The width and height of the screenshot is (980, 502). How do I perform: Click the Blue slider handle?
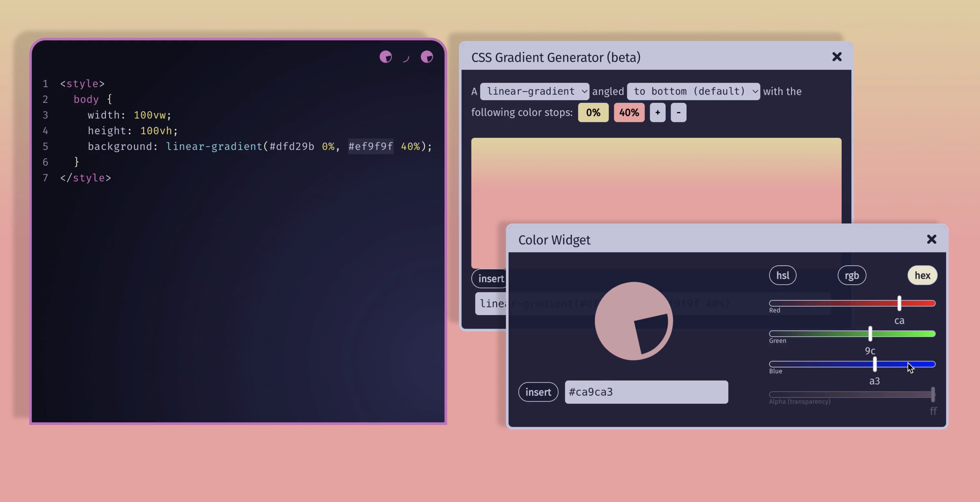coord(875,364)
